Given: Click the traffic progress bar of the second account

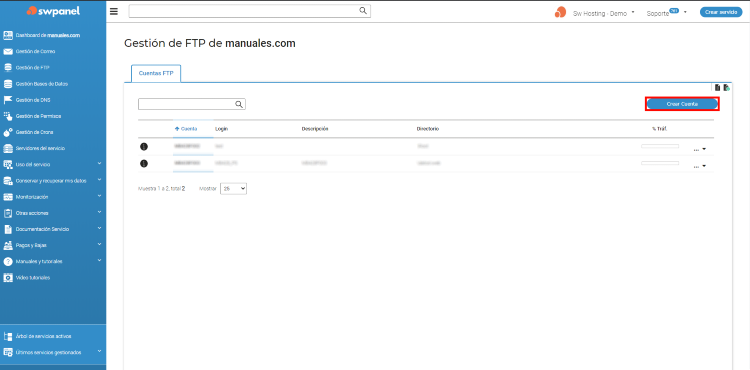Looking at the screenshot, I should (660, 163).
